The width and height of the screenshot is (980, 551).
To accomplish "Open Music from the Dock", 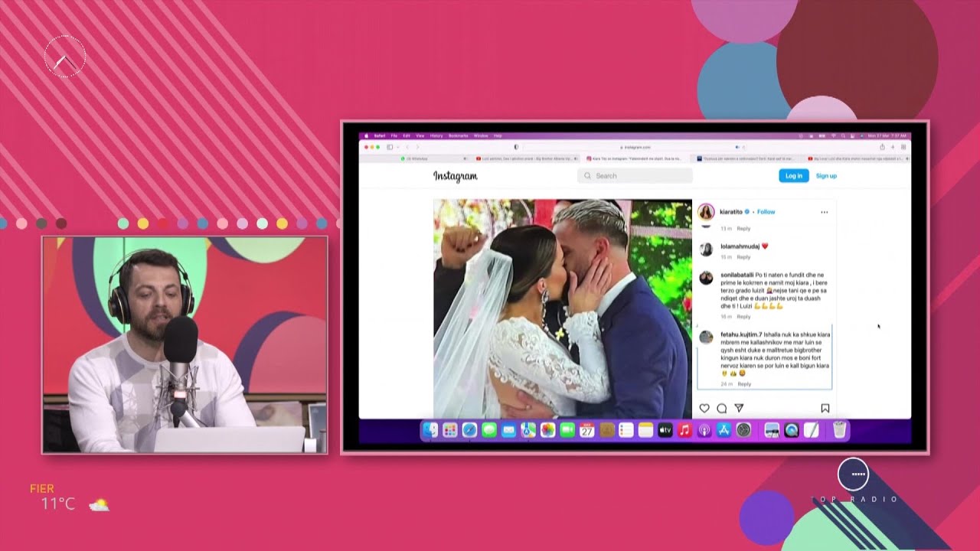I will [684, 430].
